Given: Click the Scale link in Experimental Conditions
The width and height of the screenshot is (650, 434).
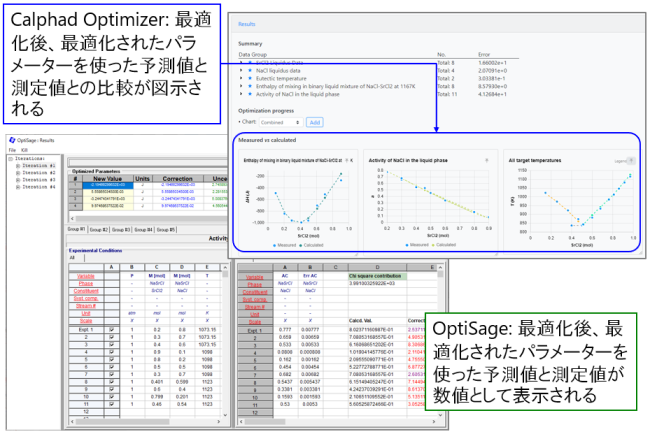Looking at the screenshot, I should pos(86,321).
